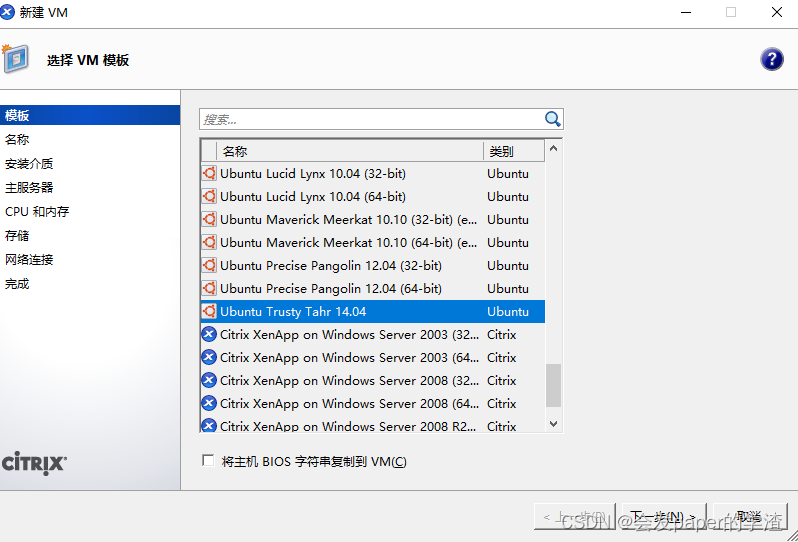This screenshot has width=798, height=542.
Task: Click Citrix category cell of Server 2003 (32 row
Action: point(502,334)
